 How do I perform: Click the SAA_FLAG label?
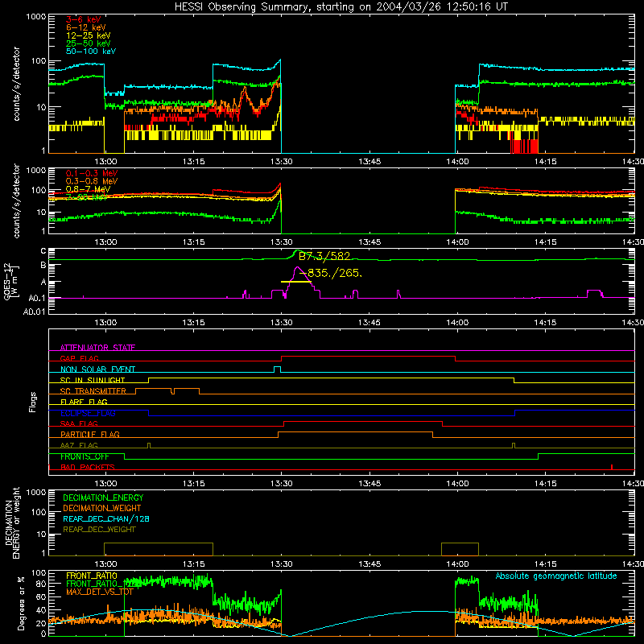coord(79,423)
